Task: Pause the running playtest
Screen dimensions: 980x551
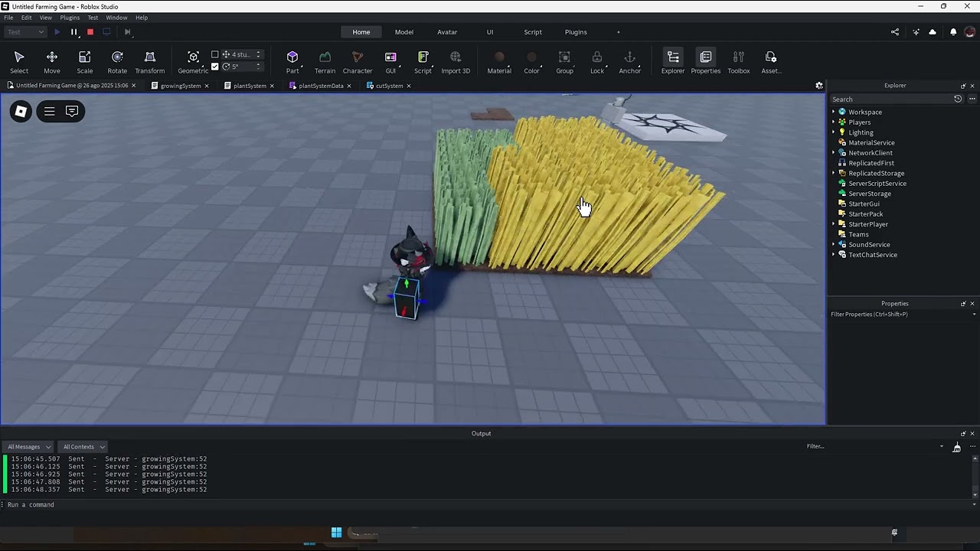Action: coord(74,32)
